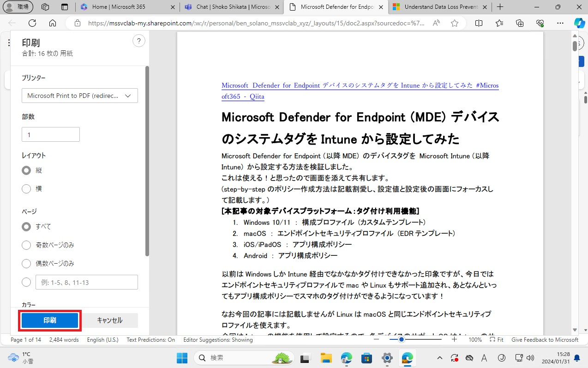Click the Page 1 of 14 status

[x=26, y=339]
